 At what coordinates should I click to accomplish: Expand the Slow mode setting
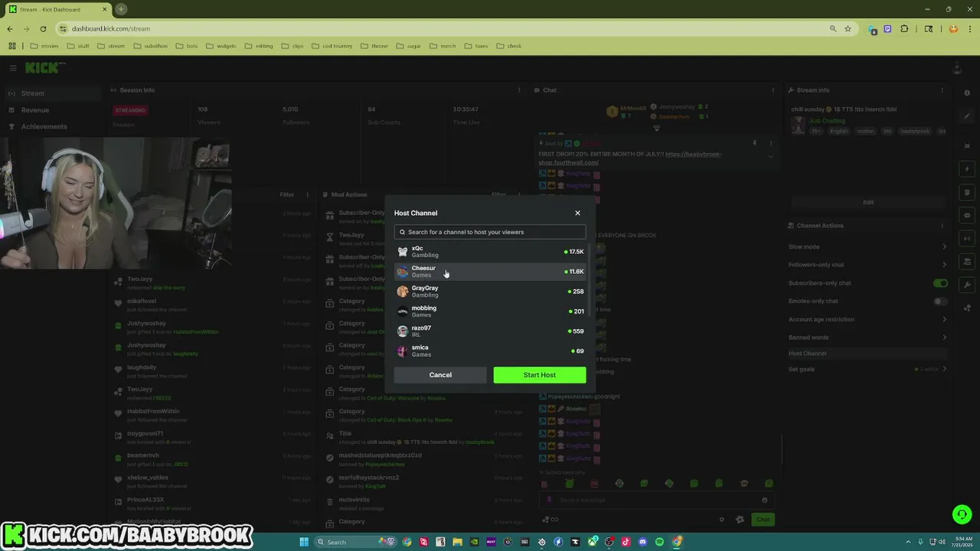pyautogui.click(x=867, y=246)
